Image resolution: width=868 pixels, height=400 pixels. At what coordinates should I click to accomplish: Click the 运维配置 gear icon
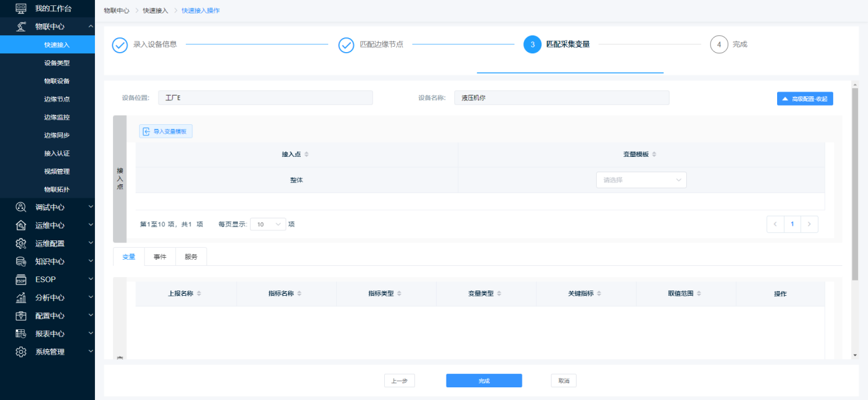tap(21, 243)
